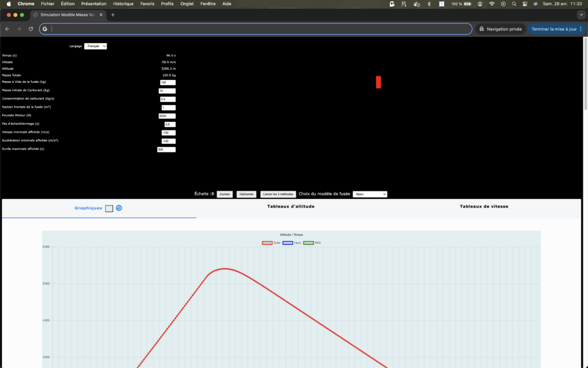
Task: Open the Favoris menu
Action: click(148, 4)
